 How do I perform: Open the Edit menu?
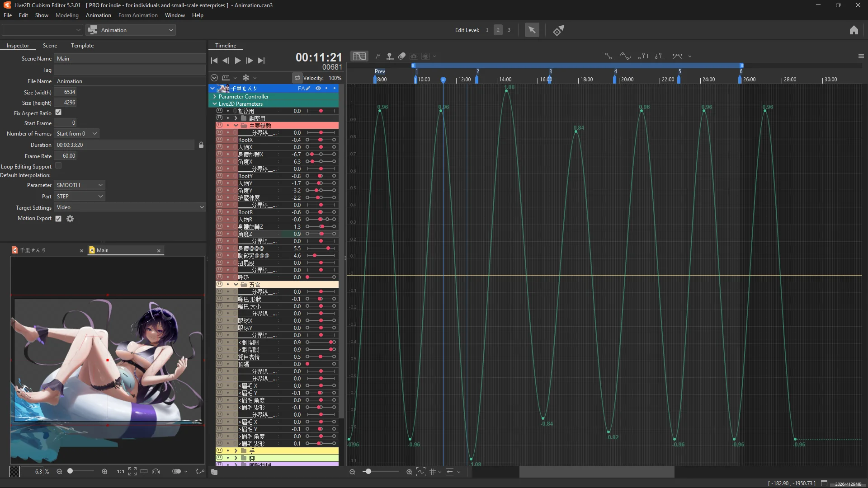[x=24, y=15]
